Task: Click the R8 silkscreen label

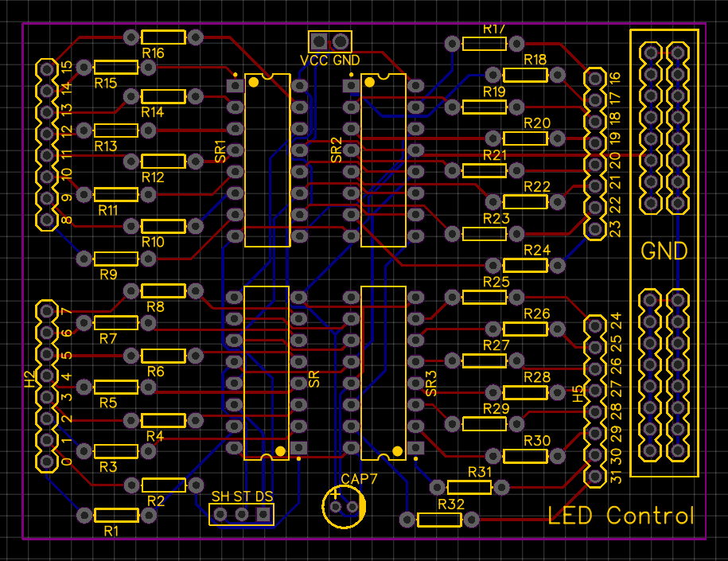Action: pyautogui.click(x=155, y=307)
